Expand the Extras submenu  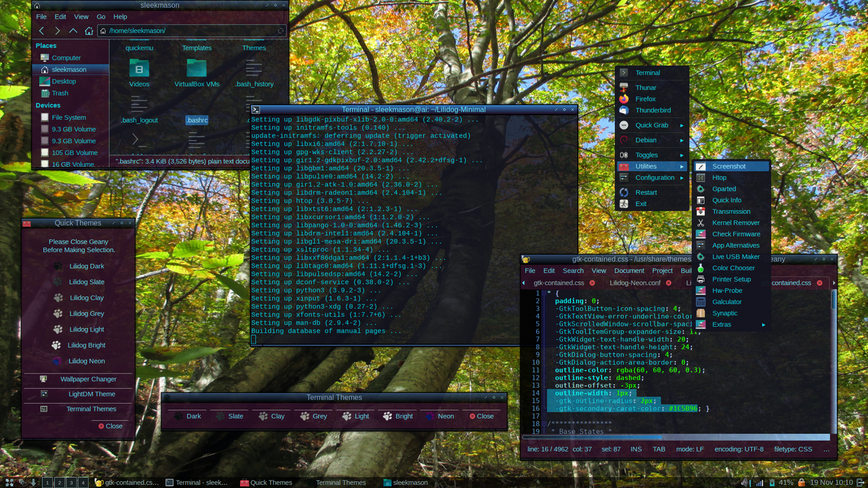click(x=731, y=325)
